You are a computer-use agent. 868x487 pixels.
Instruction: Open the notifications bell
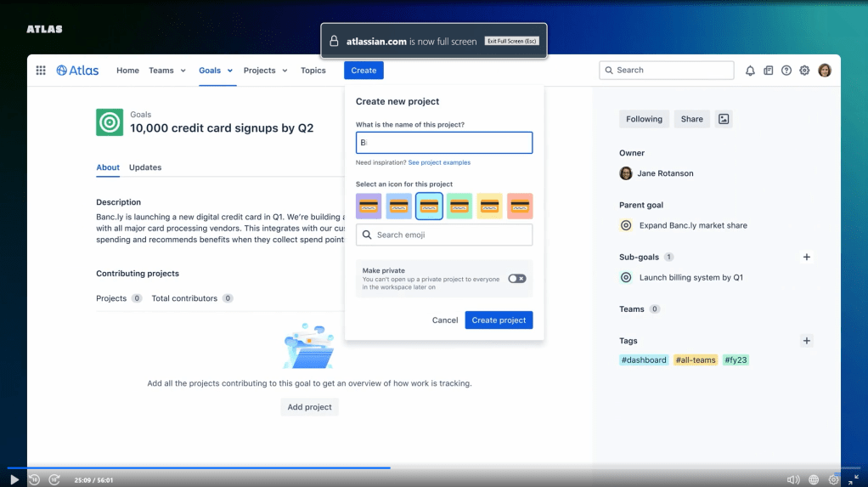(x=750, y=71)
